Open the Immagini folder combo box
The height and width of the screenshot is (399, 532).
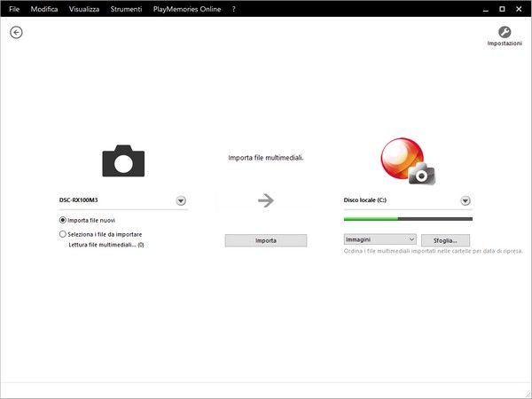click(x=379, y=239)
